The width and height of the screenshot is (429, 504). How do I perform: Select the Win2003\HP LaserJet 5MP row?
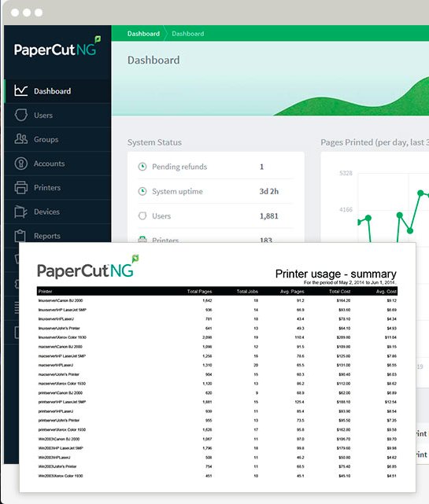217,447
